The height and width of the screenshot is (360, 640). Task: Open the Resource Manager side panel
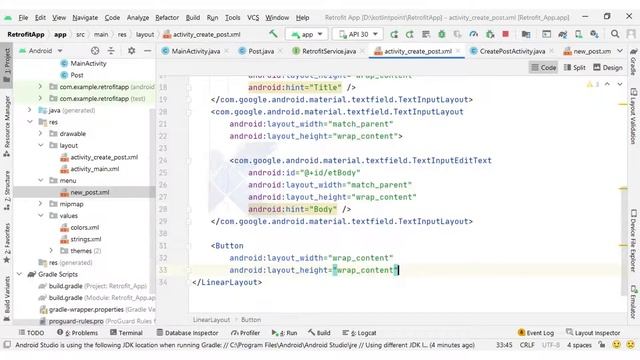click(x=7, y=126)
